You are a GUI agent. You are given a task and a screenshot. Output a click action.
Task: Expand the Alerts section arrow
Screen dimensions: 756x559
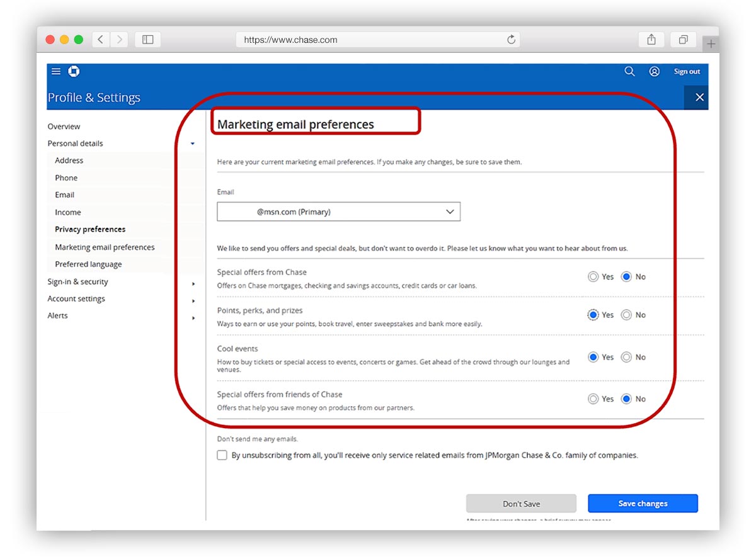193,318
